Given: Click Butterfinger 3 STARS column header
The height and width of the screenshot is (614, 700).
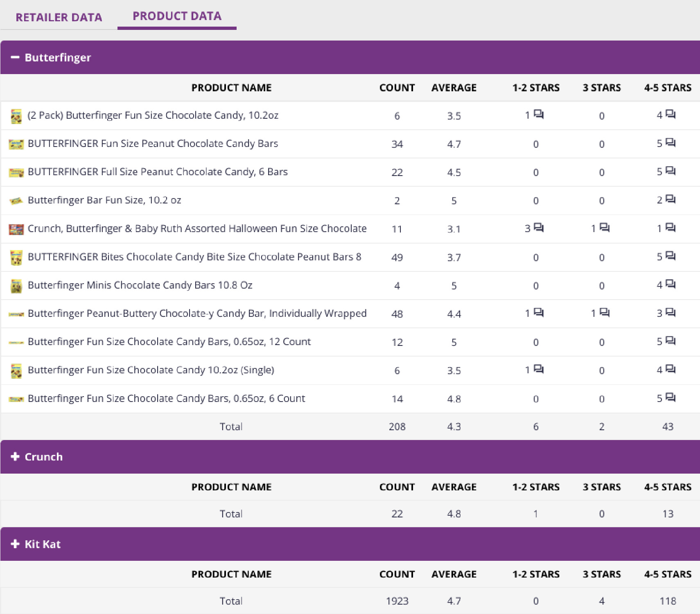Looking at the screenshot, I should click(602, 88).
